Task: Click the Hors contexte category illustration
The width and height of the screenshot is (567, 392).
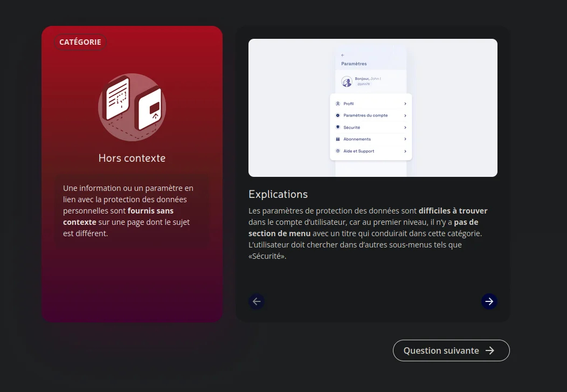Action: 132,107
